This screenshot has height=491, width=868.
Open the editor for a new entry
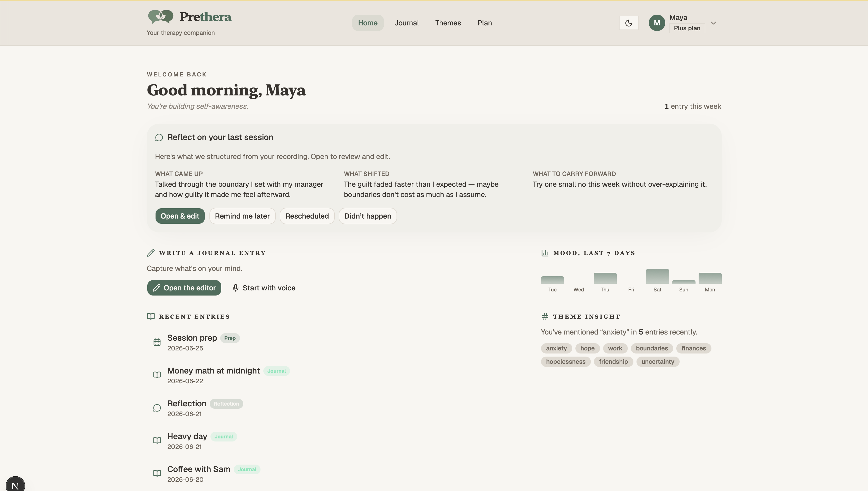pyautogui.click(x=184, y=288)
